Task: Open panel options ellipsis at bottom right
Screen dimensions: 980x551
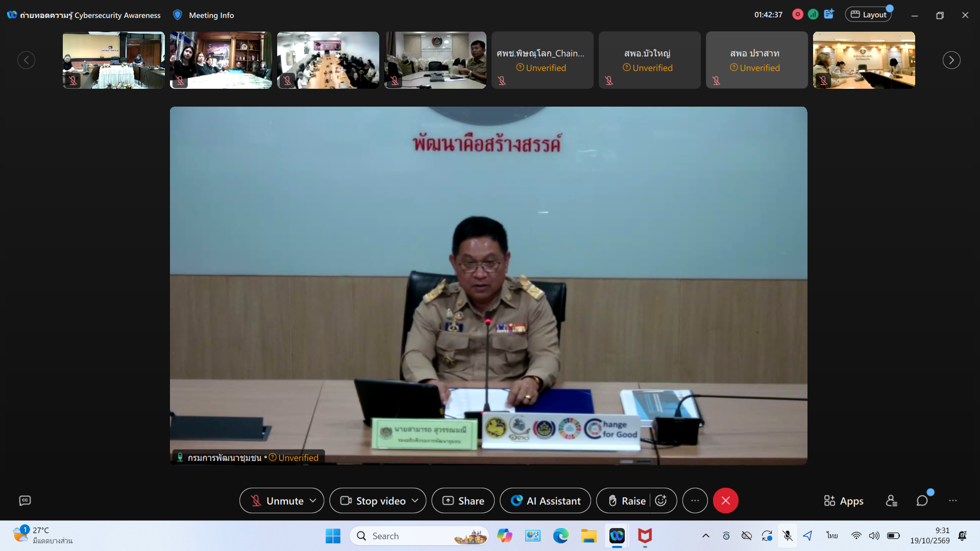Action: (x=952, y=501)
